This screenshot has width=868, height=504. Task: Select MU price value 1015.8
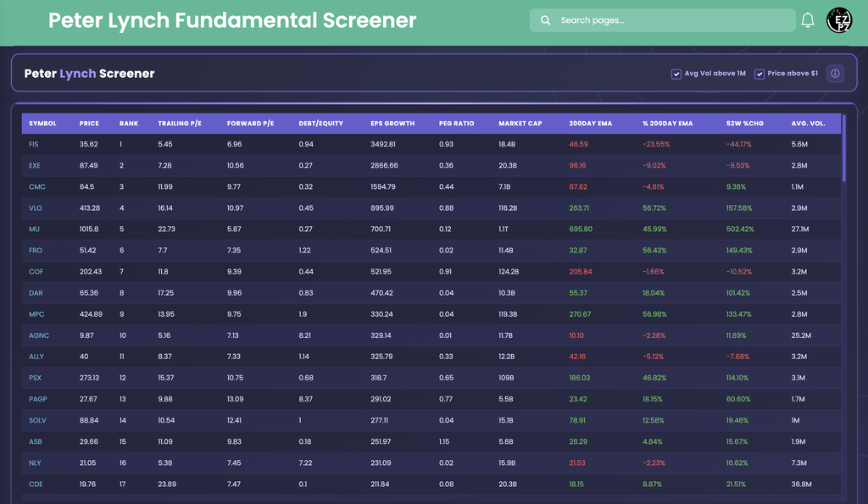(89, 229)
